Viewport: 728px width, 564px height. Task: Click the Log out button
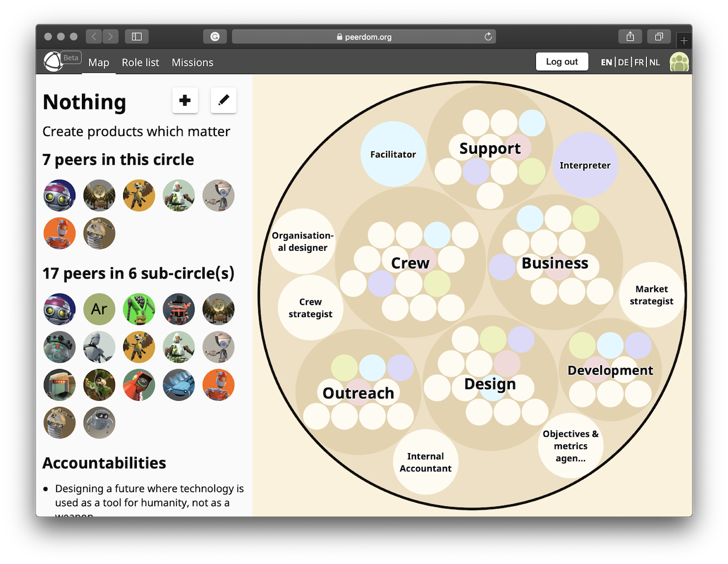(x=562, y=62)
